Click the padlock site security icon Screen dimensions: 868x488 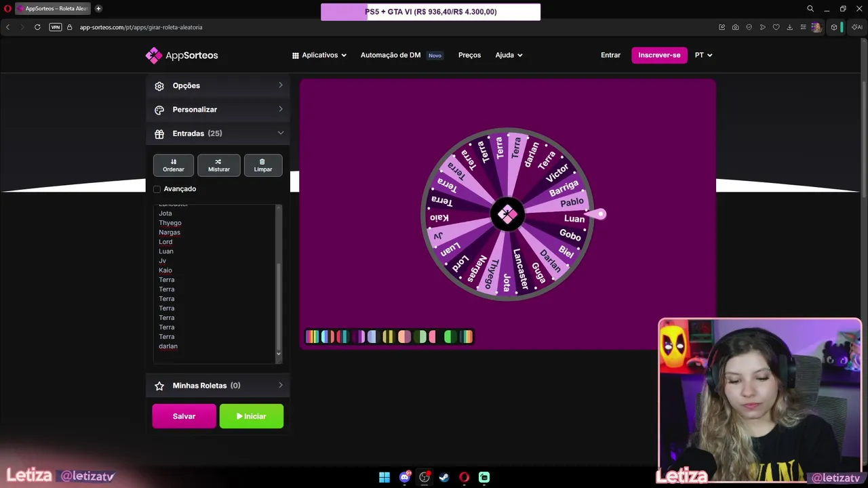[70, 27]
